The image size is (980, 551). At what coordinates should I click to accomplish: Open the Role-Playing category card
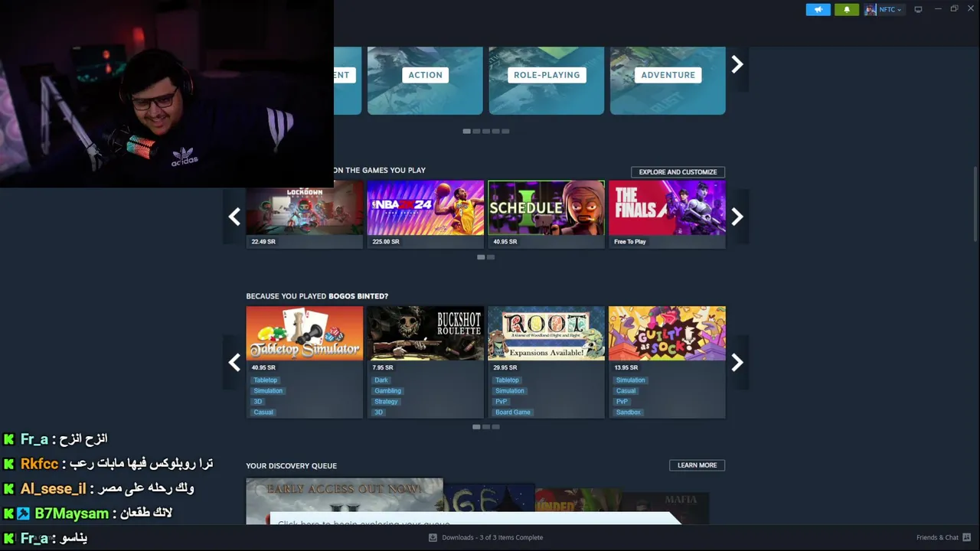[x=547, y=80]
